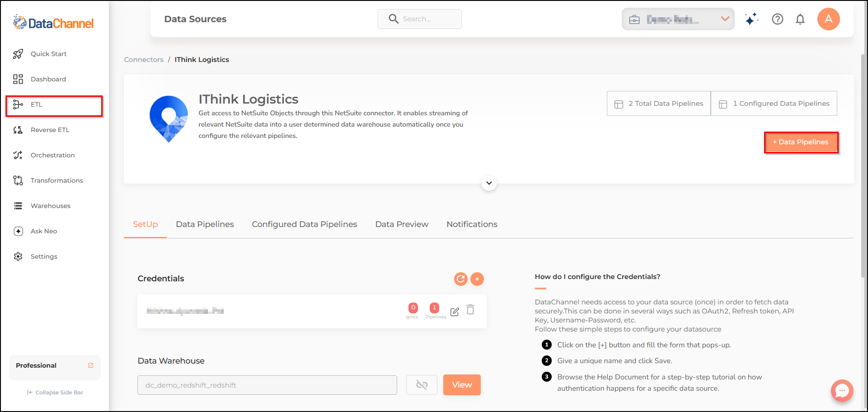868x412 pixels.
Task: Open Transformations in the sidebar
Action: pyautogui.click(x=56, y=180)
